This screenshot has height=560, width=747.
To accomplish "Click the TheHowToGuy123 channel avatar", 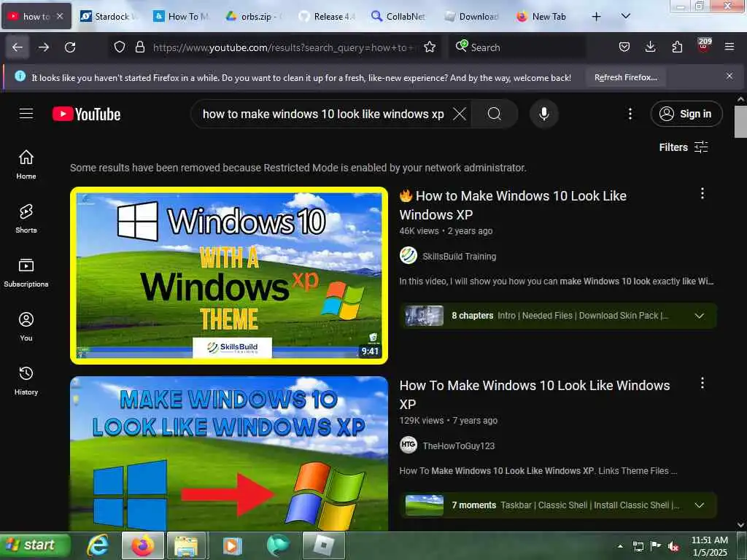I will [x=409, y=446].
